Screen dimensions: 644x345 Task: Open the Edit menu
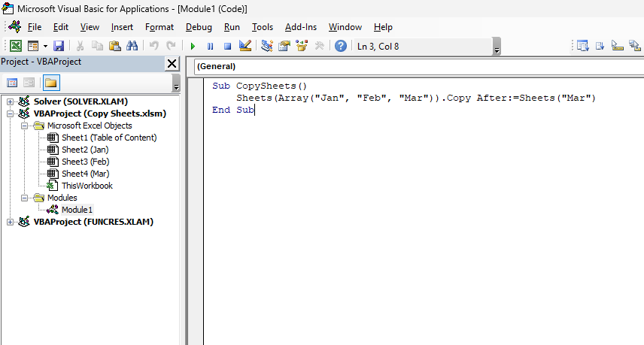click(x=61, y=27)
